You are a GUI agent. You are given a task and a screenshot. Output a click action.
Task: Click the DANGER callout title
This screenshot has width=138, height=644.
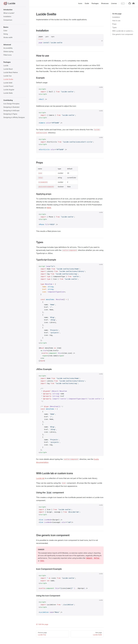tap(41, 550)
